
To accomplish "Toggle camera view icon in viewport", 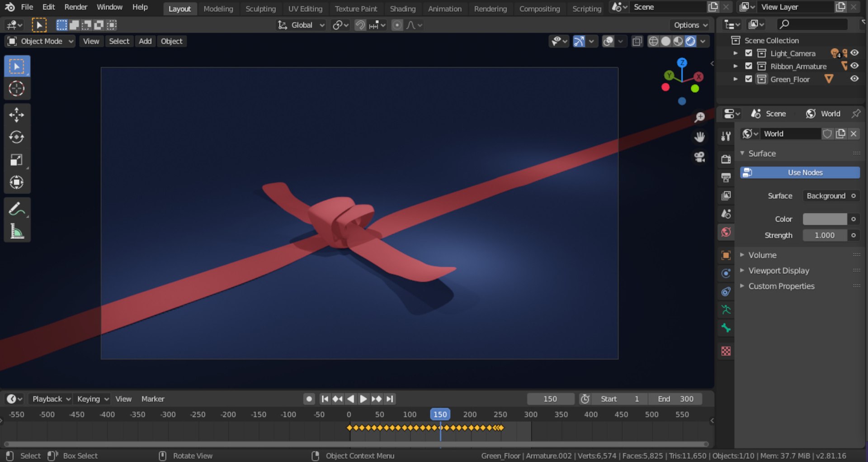I will pyautogui.click(x=699, y=157).
